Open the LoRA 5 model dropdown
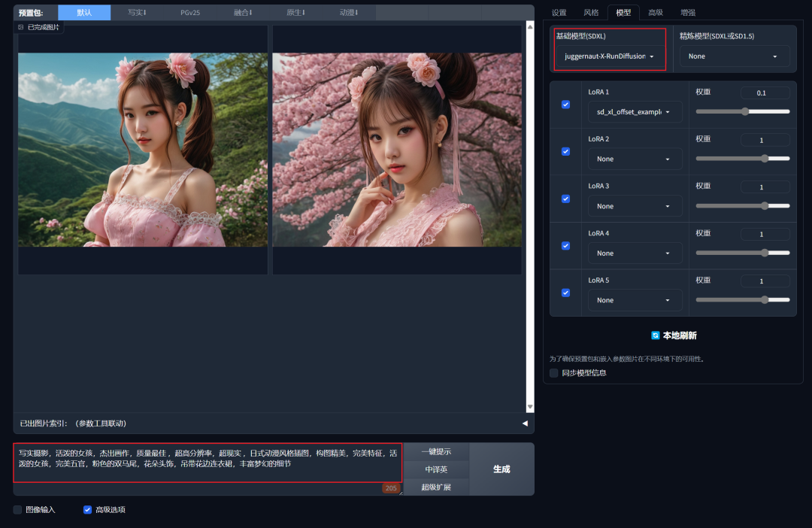Image resolution: width=812 pixels, height=528 pixels. (x=635, y=300)
